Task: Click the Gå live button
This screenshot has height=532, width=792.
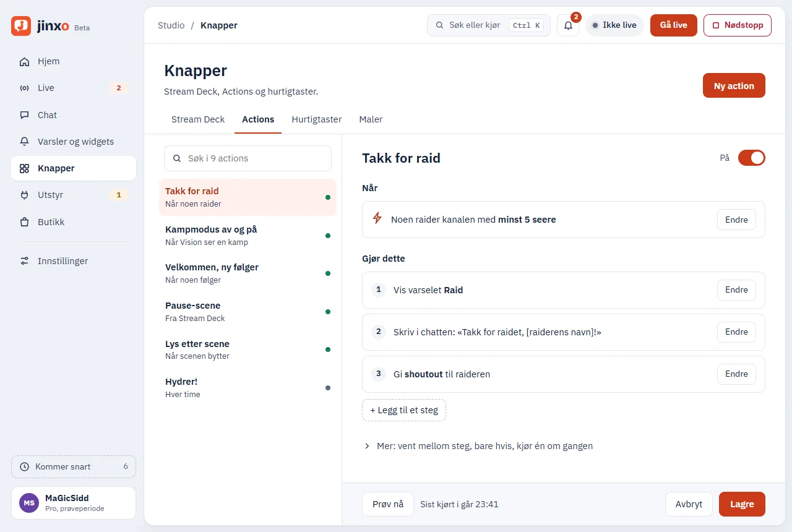Action: coord(674,25)
